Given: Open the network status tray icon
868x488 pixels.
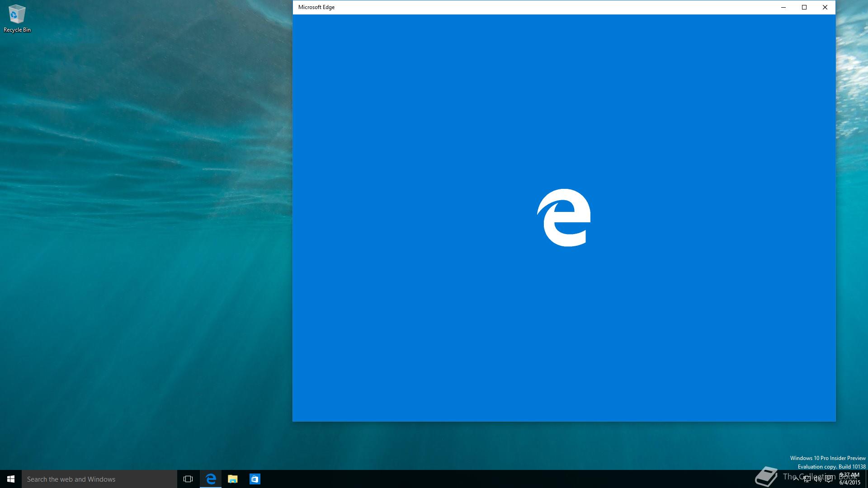Looking at the screenshot, I should pos(807,479).
